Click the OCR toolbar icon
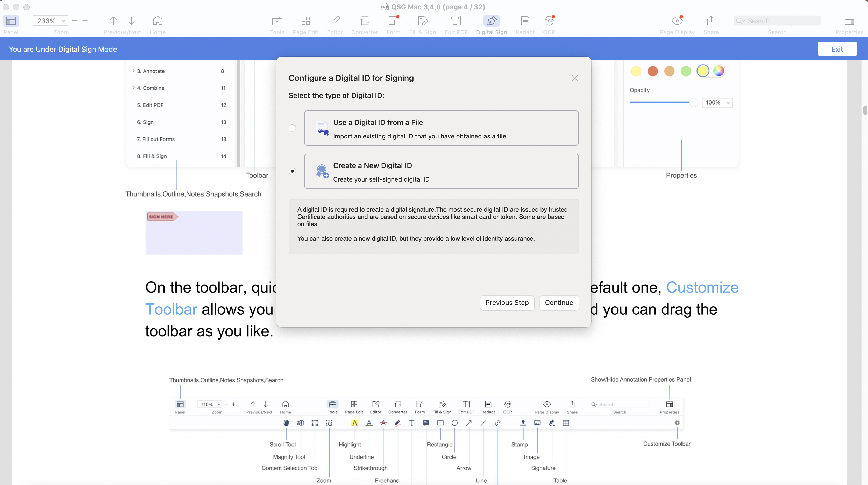The width and height of the screenshot is (868, 485). click(x=549, y=21)
